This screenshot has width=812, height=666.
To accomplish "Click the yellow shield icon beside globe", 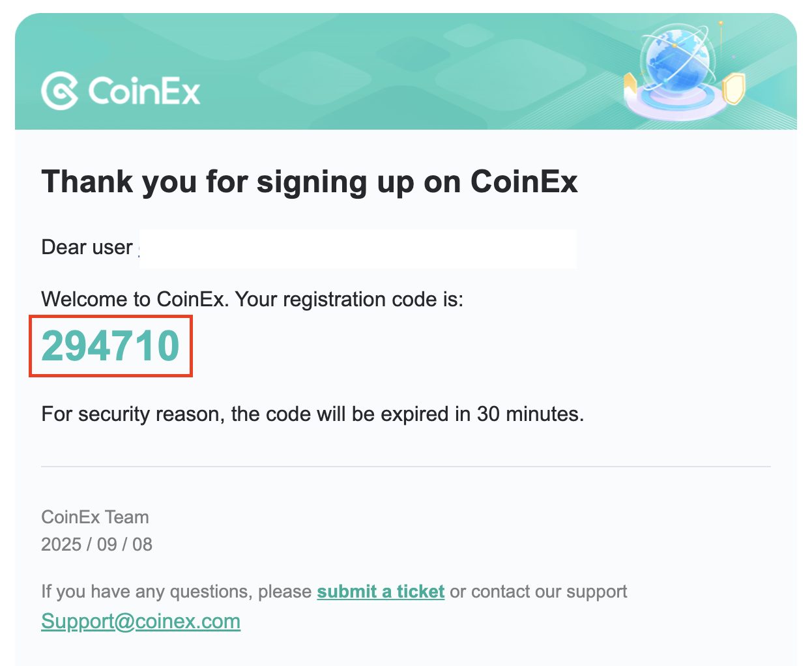I will 734,88.
